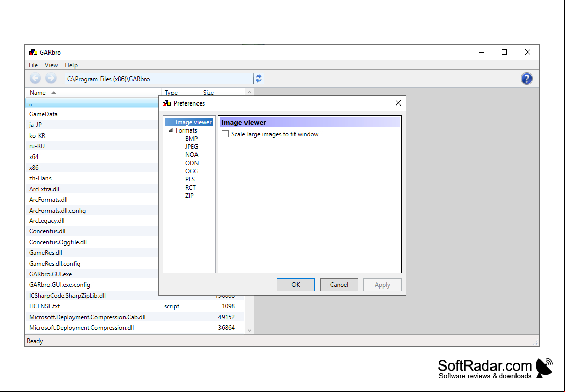Image resolution: width=565 pixels, height=392 pixels.
Task: Select ArcFormats.dll.config file
Action: pyautogui.click(x=92, y=210)
